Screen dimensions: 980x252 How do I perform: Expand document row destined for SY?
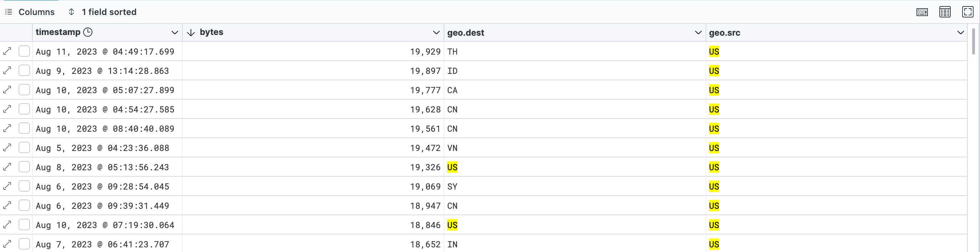pyautogui.click(x=7, y=186)
